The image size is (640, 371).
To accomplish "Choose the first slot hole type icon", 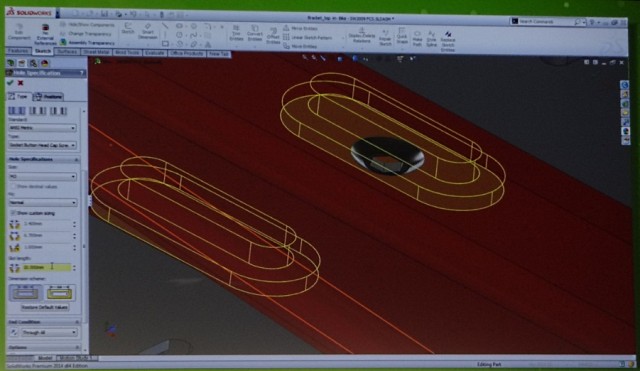I will click(x=17, y=111).
